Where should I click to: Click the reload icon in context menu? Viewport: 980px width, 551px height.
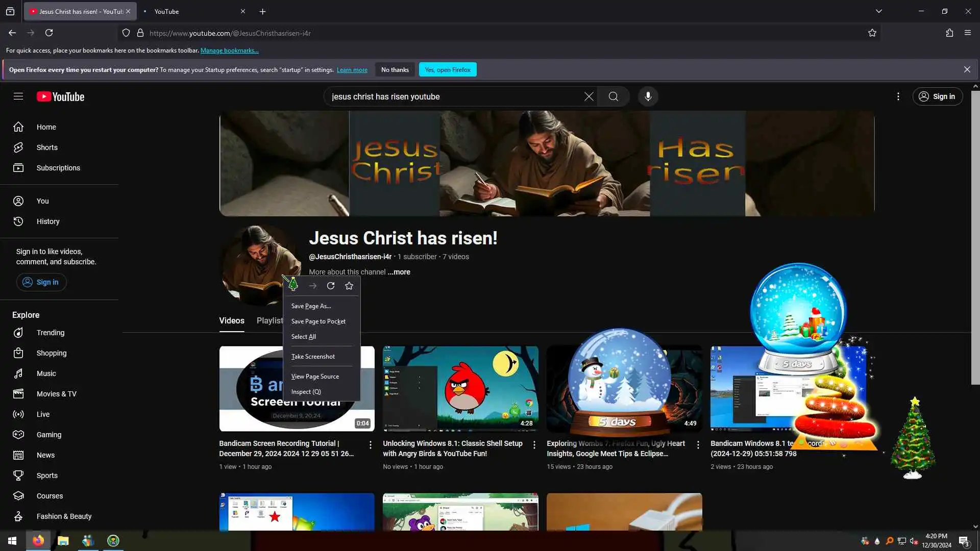pyautogui.click(x=331, y=286)
